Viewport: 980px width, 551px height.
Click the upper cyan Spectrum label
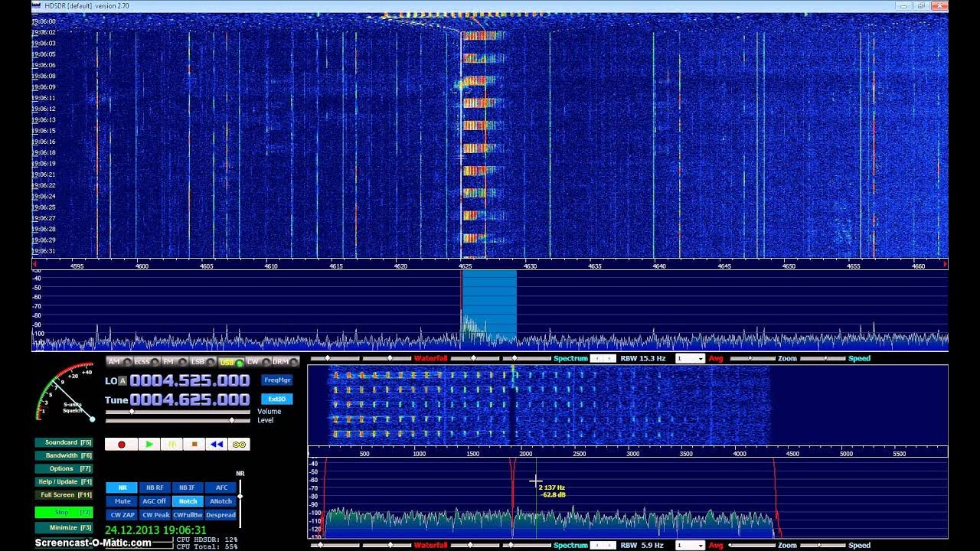pos(570,358)
